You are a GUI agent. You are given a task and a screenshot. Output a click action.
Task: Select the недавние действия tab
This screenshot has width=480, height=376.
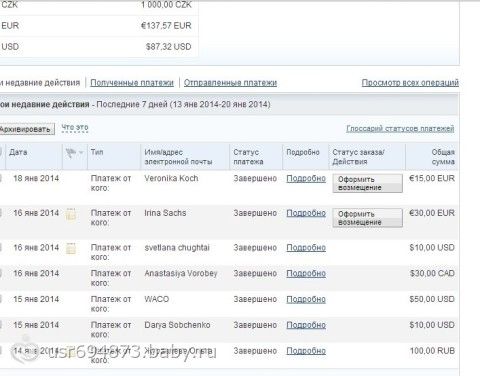40,83
